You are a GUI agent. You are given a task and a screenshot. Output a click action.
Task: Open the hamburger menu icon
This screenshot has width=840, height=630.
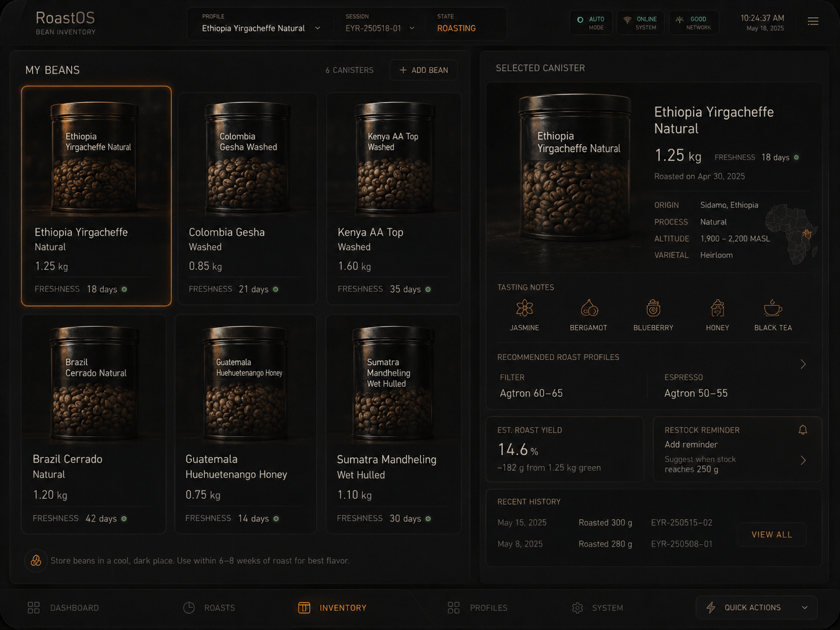click(813, 21)
